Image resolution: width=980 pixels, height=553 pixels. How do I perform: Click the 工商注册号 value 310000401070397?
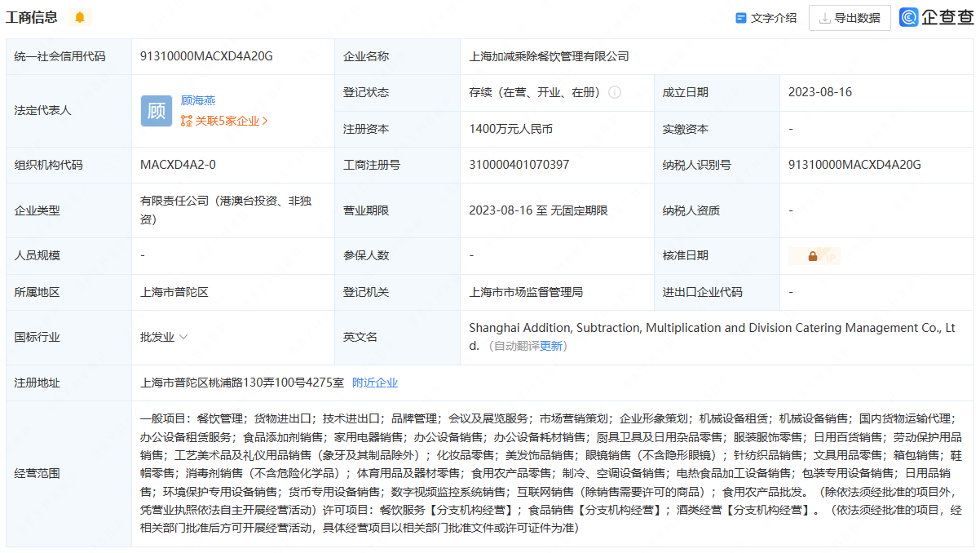519,165
